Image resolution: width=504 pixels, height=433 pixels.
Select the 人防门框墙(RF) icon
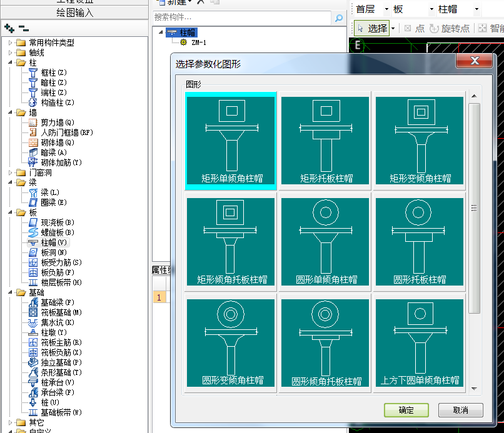point(33,132)
